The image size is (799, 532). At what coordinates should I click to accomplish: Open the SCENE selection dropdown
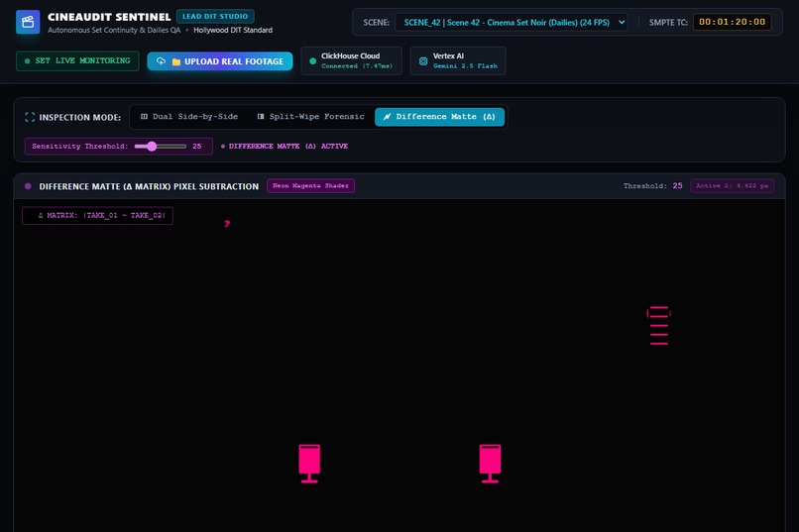tap(511, 22)
